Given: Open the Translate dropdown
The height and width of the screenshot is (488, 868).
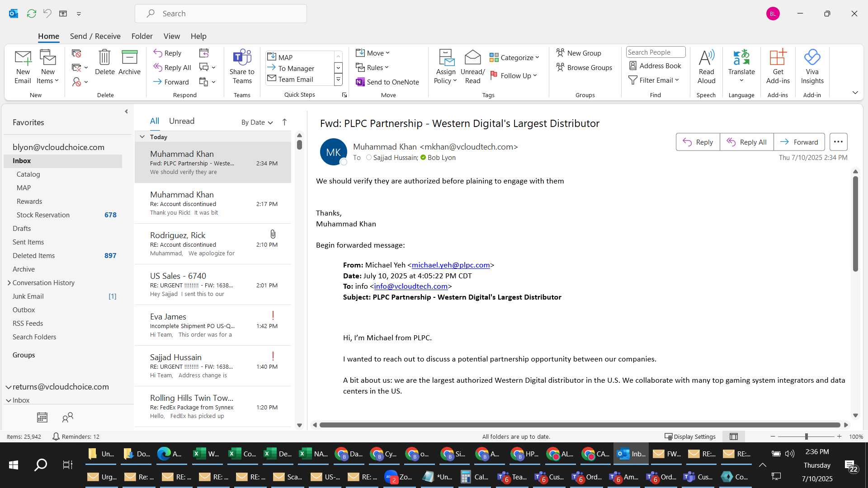Looking at the screenshot, I should point(741,76).
